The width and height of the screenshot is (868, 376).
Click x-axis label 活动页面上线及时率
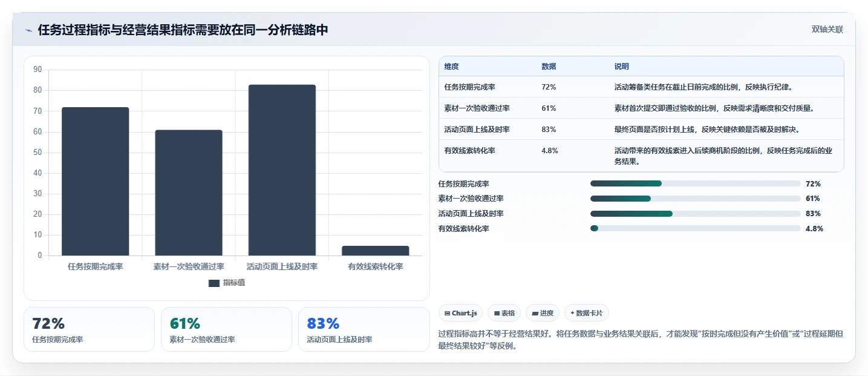(x=282, y=267)
